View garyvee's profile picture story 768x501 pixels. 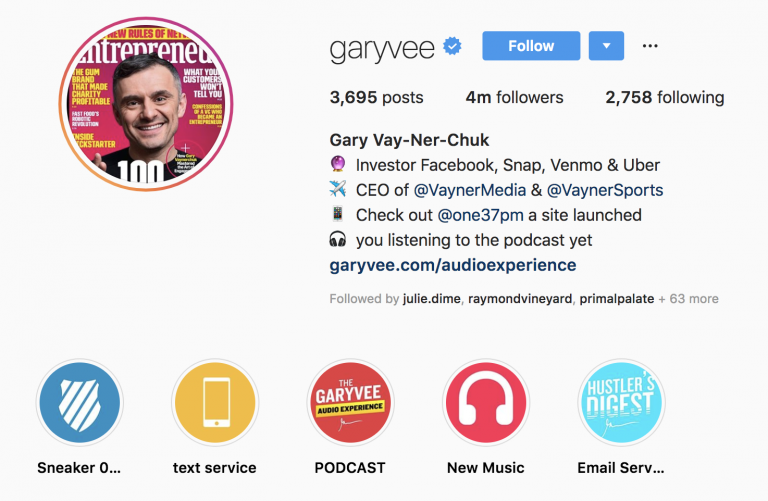(x=146, y=104)
